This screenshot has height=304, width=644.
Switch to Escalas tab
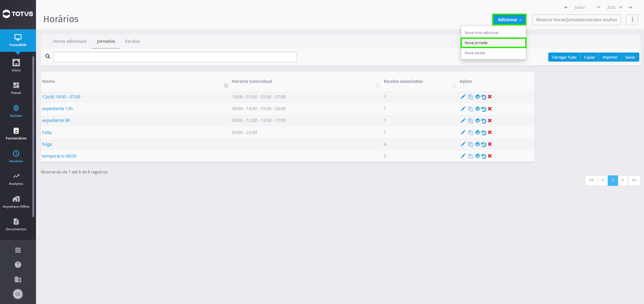coord(132,41)
